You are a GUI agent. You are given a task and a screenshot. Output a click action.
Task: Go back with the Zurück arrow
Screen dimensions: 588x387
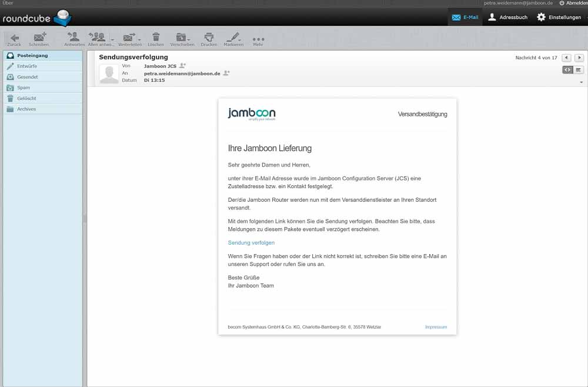[14, 39]
